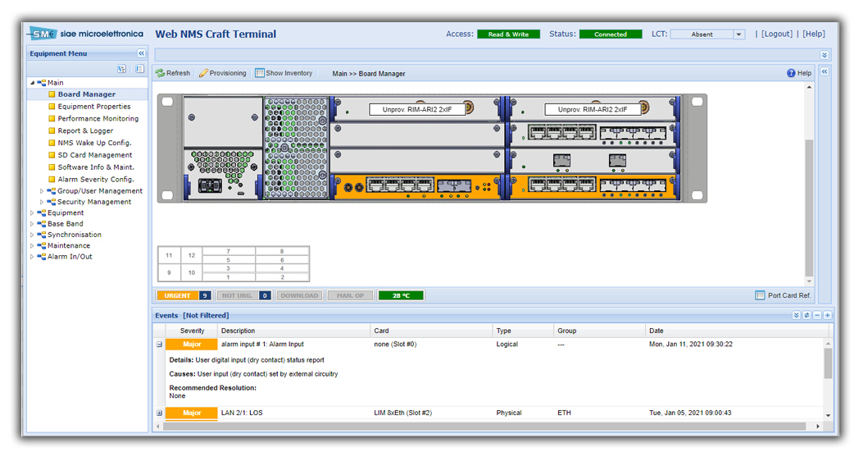The image size is (868, 457).
Task: Open Software Info & Maint.
Action: coord(96,167)
